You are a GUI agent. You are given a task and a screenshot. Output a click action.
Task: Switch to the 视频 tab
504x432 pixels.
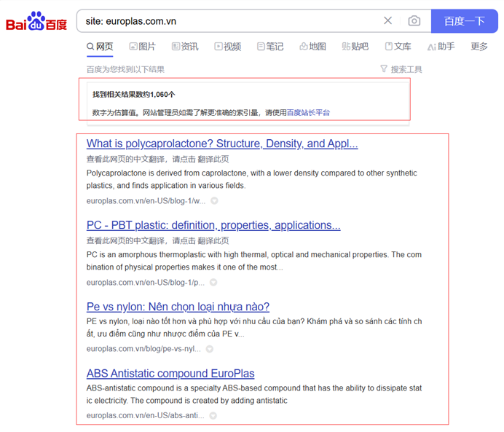(227, 47)
